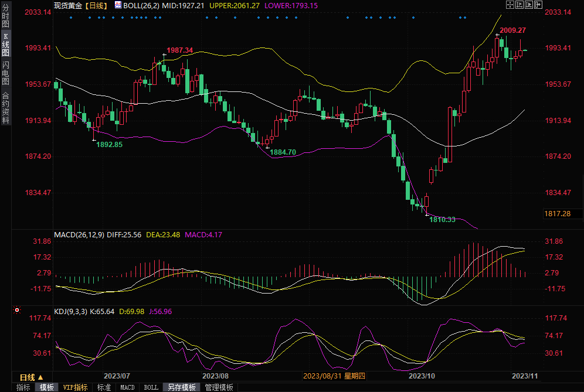Click the shift-chart-right arrow icon

(x=537, y=5)
